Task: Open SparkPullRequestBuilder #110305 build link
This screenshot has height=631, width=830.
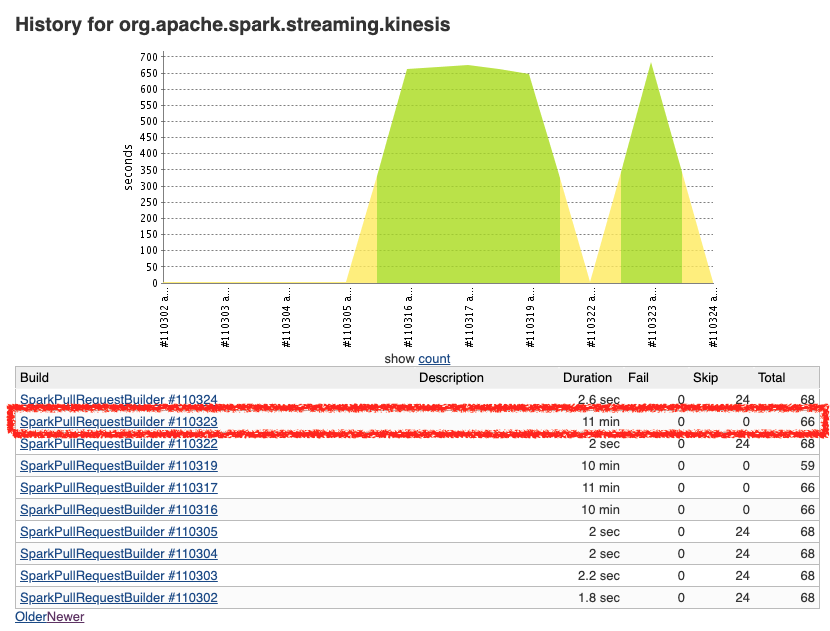Action: [x=119, y=531]
